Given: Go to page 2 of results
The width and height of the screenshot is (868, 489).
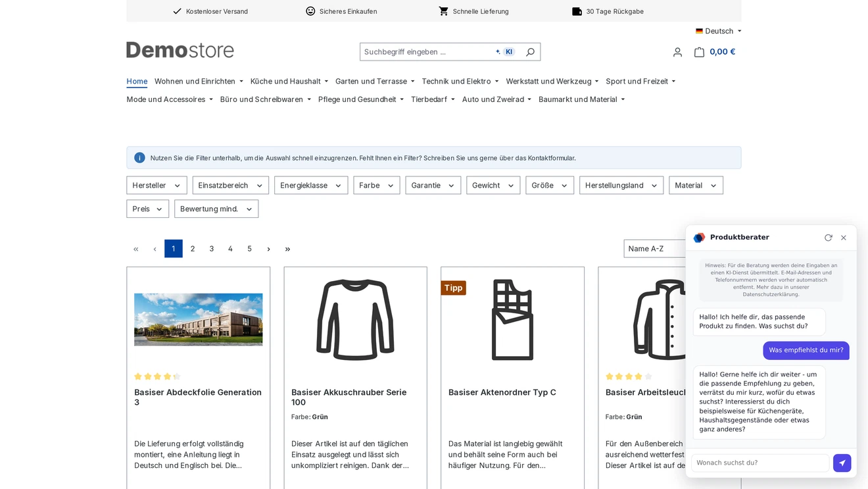Looking at the screenshot, I should pos(193,249).
